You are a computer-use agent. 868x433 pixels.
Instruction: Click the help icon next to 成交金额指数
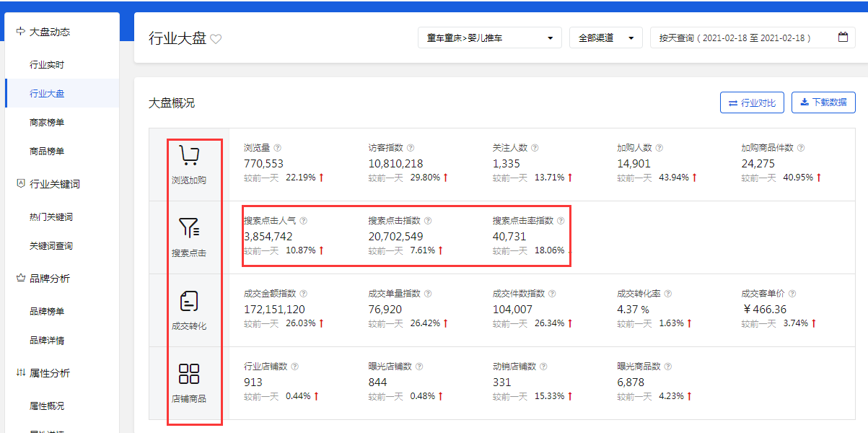click(303, 294)
